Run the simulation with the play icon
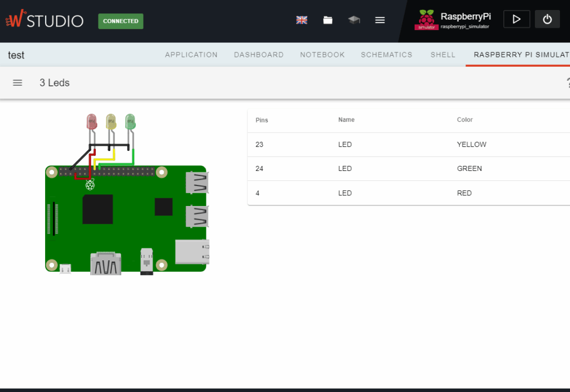Viewport: 570px width, 392px height. click(x=517, y=18)
